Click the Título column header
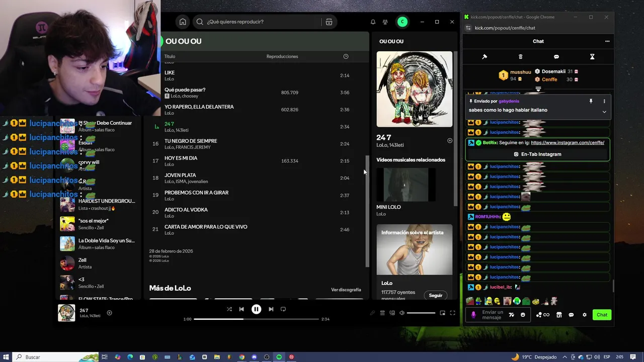Image resolution: width=644 pixels, height=362 pixels. click(170, 56)
